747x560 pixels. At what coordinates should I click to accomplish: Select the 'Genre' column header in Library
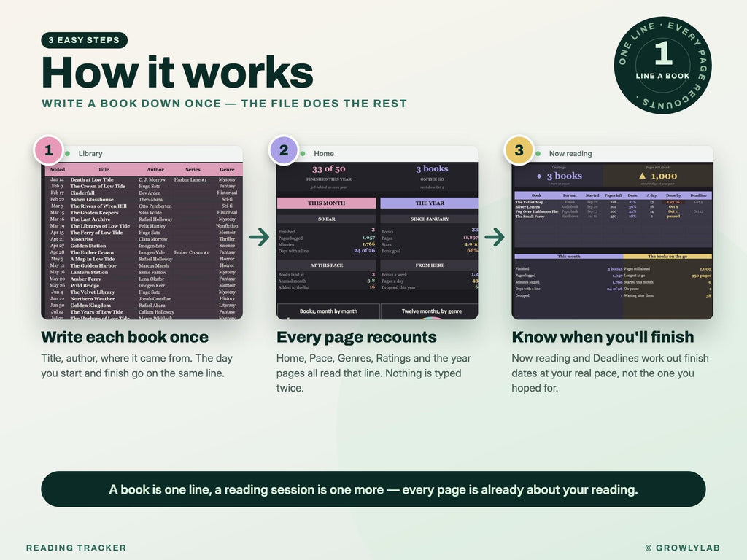227,169
